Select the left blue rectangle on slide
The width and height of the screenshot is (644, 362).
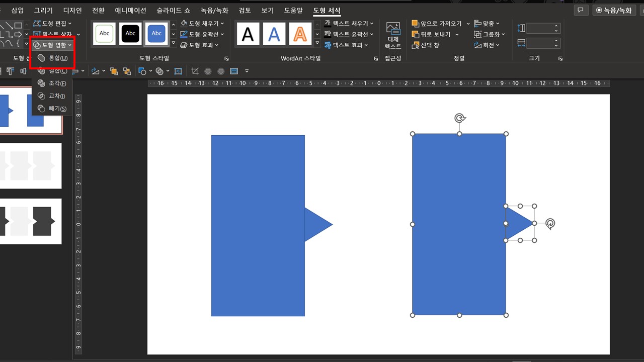click(x=258, y=225)
